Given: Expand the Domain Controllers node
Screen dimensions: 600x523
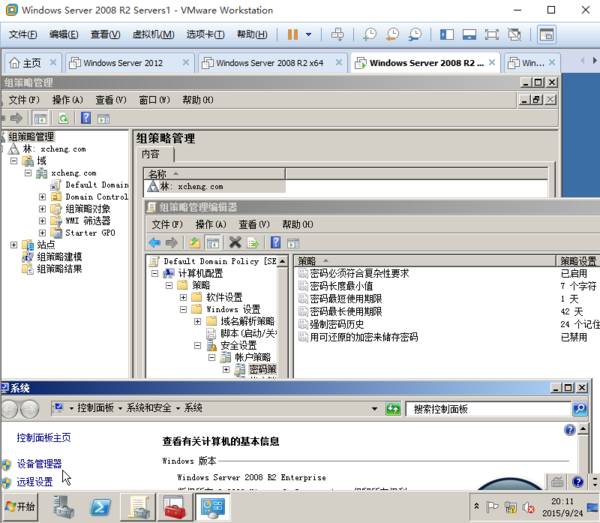Looking at the screenshot, I should tap(42, 197).
